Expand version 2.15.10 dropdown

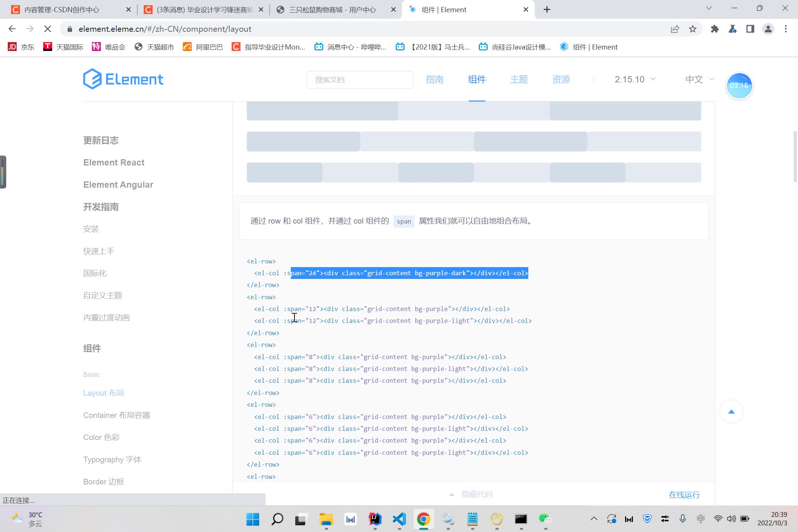[635, 79]
